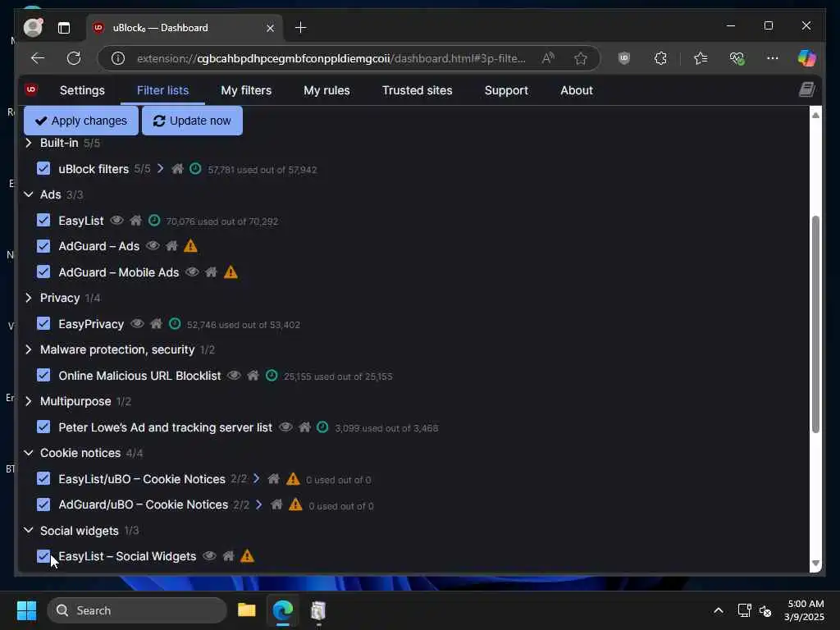Expand uBlock filters 5/5 sublist arrow
The image size is (840, 630).
tap(160, 169)
